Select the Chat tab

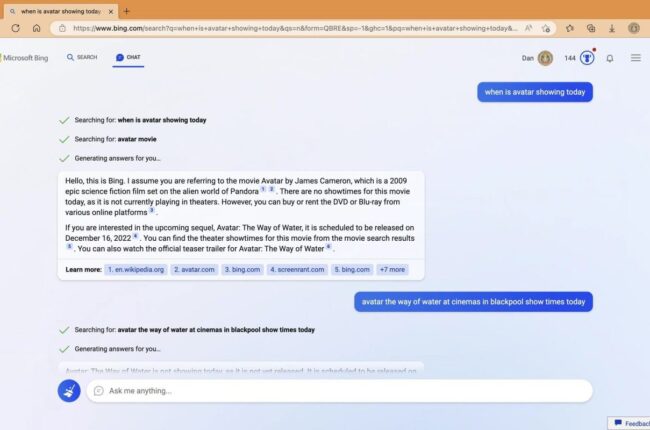128,58
